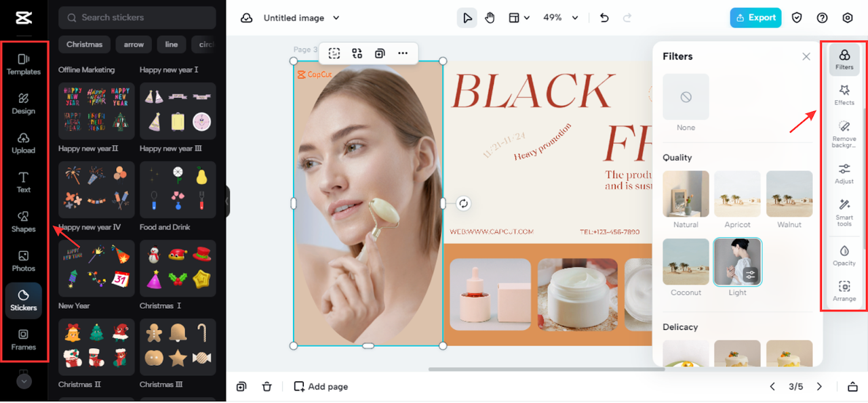Open the Design sidebar tab

[24, 103]
